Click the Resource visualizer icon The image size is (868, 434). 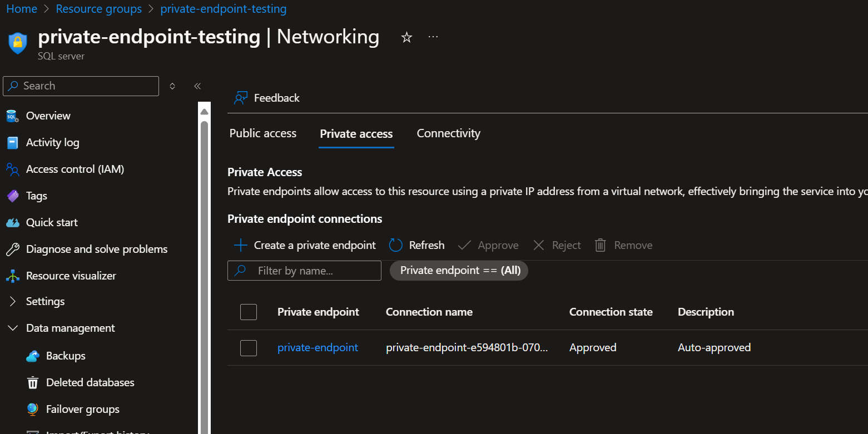click(x=12, y=276)
